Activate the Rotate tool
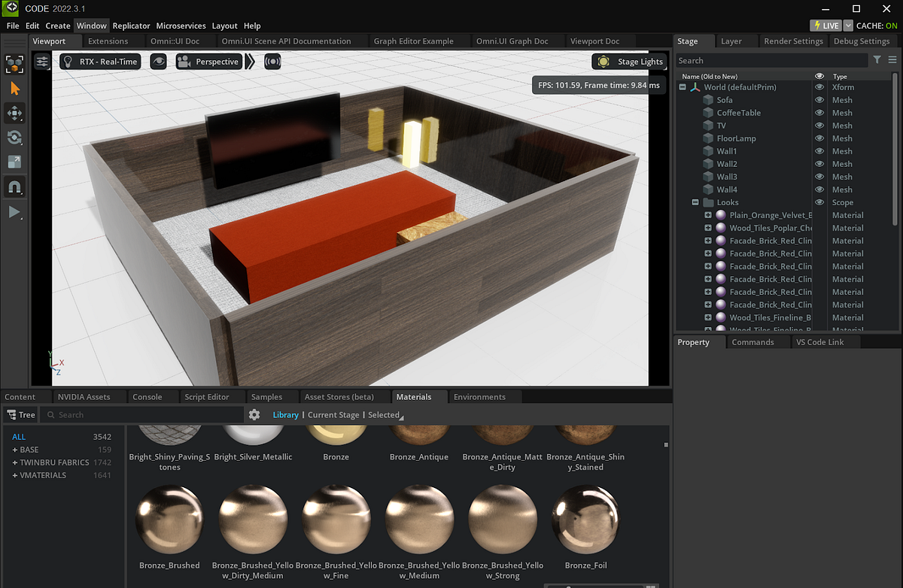The image size is (903, 588). pos(14,138)
